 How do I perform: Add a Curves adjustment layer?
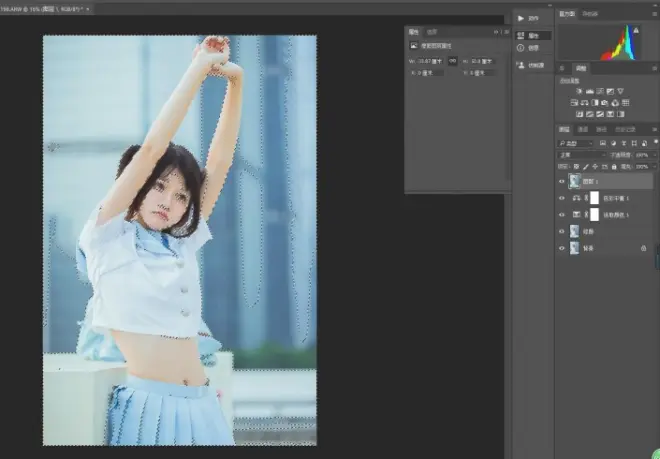coord(600,91)
